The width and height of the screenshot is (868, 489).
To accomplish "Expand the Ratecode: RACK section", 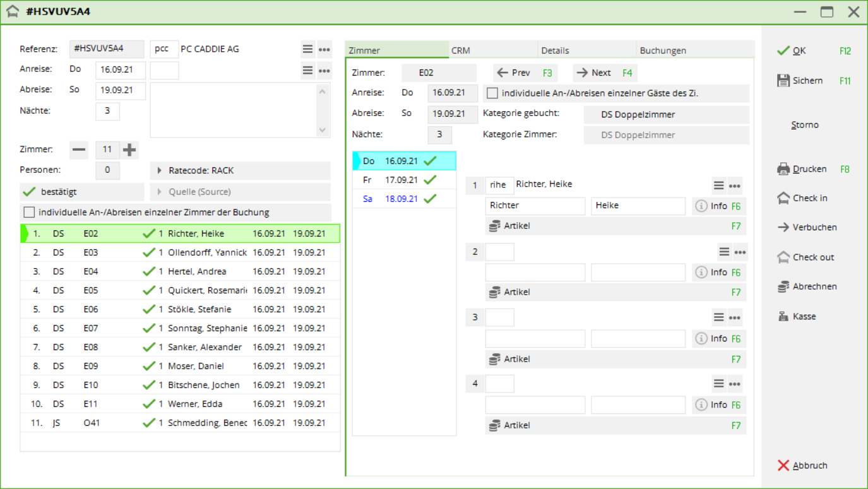I will [240, 170].
